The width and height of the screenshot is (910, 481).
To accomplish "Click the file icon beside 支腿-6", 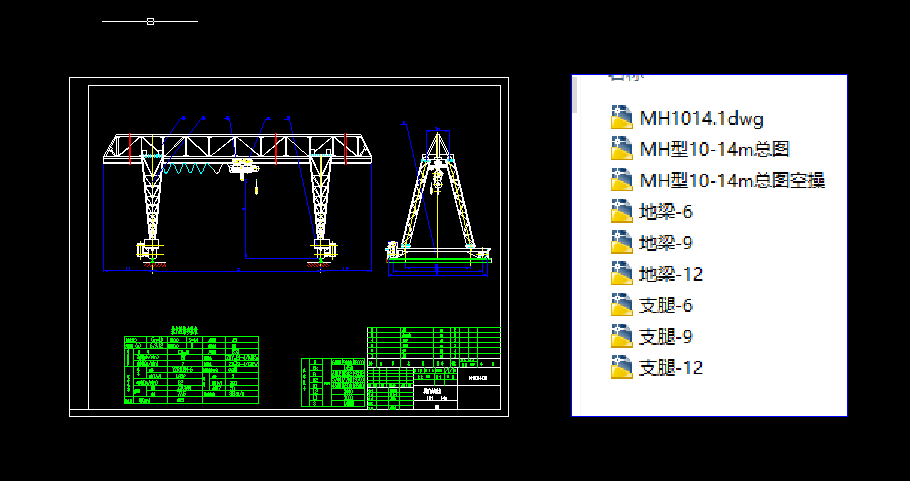I will coord(622,305).
